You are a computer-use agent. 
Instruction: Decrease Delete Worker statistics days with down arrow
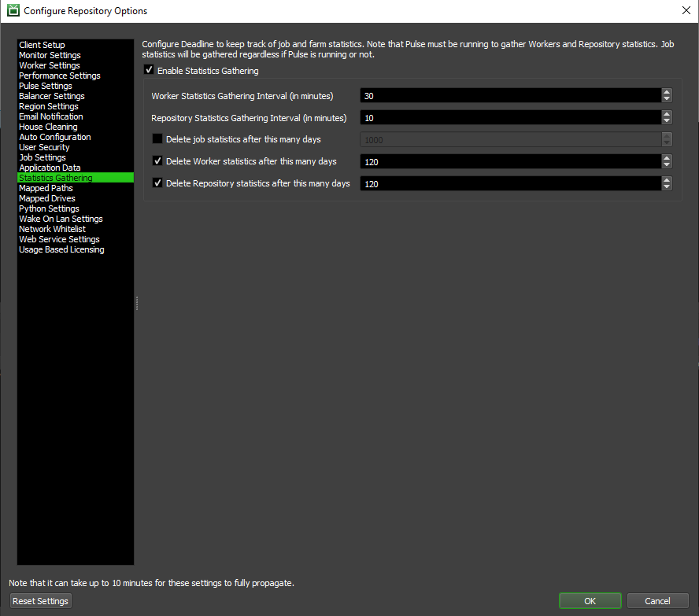coord(667,164)
